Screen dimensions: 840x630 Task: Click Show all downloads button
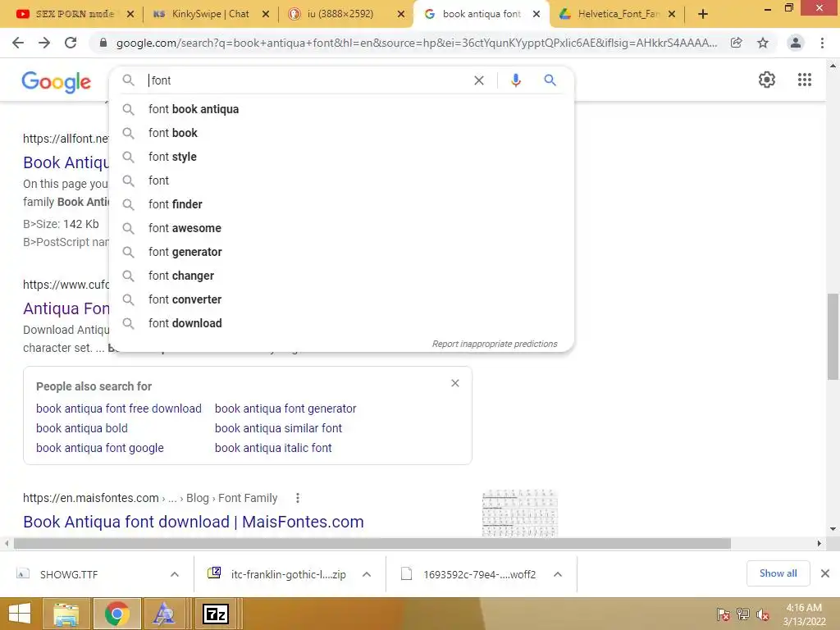(778, 573)
